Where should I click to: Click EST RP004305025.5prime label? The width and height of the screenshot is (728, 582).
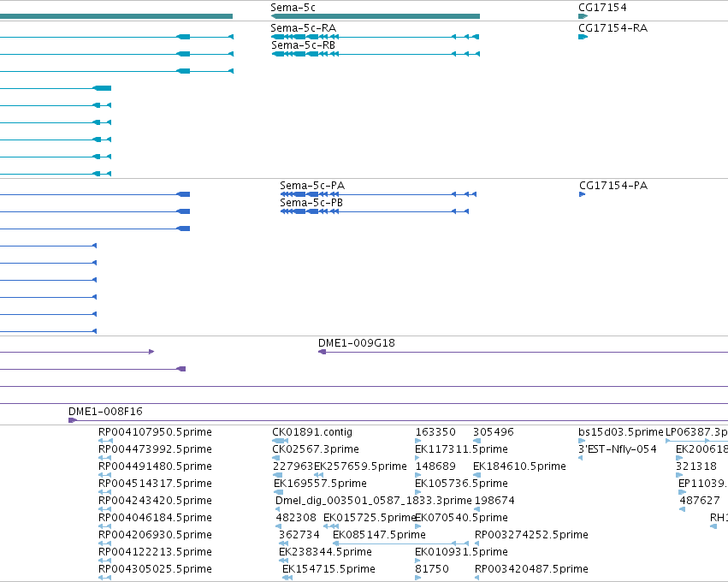(x=155, y=568)
